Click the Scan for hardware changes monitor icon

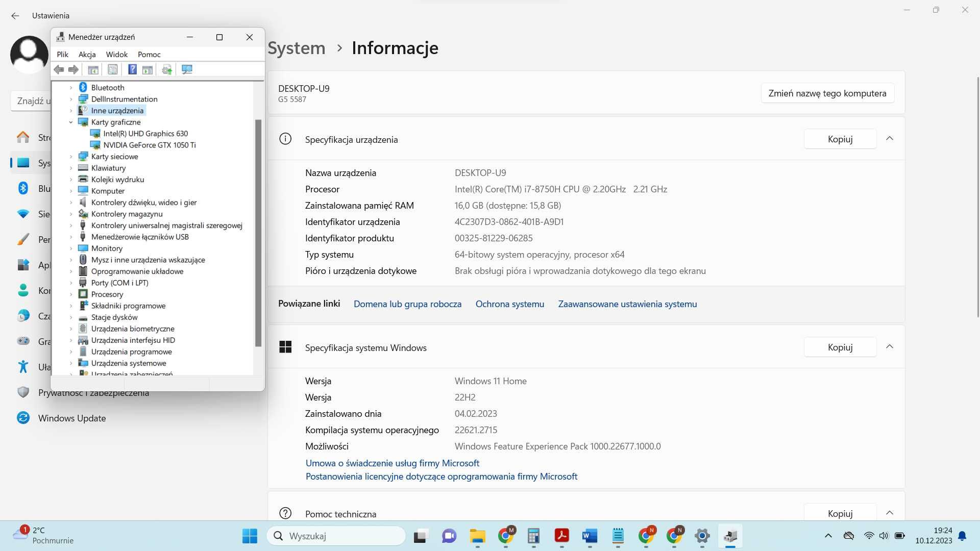coord(187,69)
